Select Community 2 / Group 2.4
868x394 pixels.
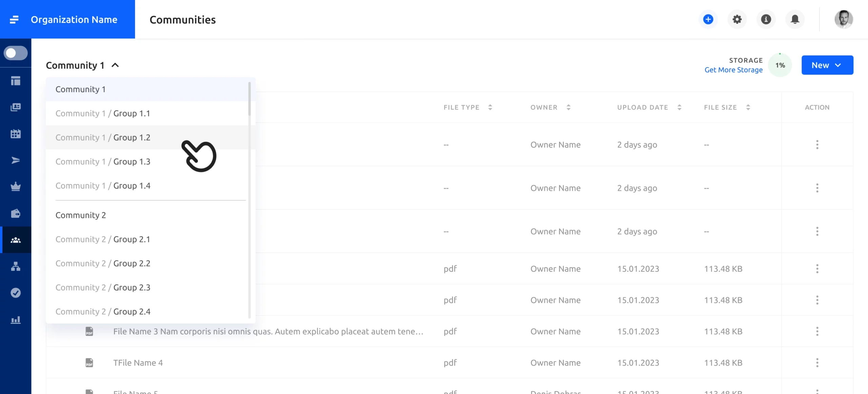(147, 311)
